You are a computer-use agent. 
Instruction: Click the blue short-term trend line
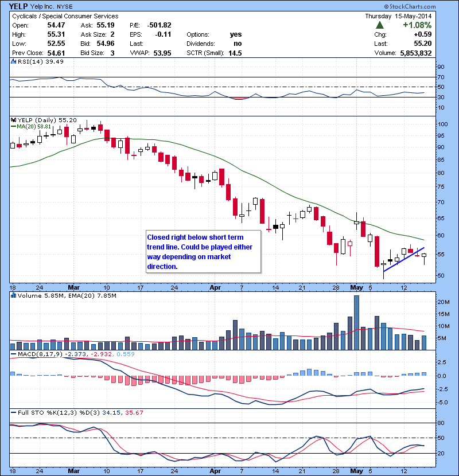point(404,260)
